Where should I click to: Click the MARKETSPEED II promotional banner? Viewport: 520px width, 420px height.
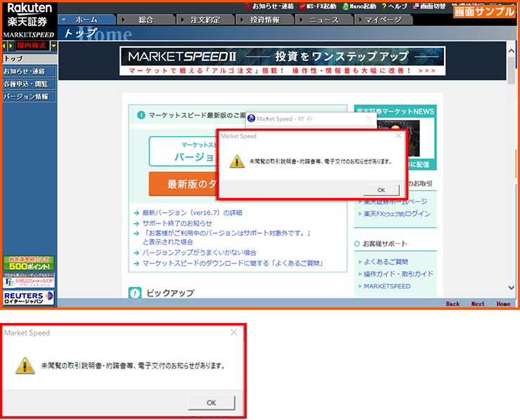pos(282,61)
